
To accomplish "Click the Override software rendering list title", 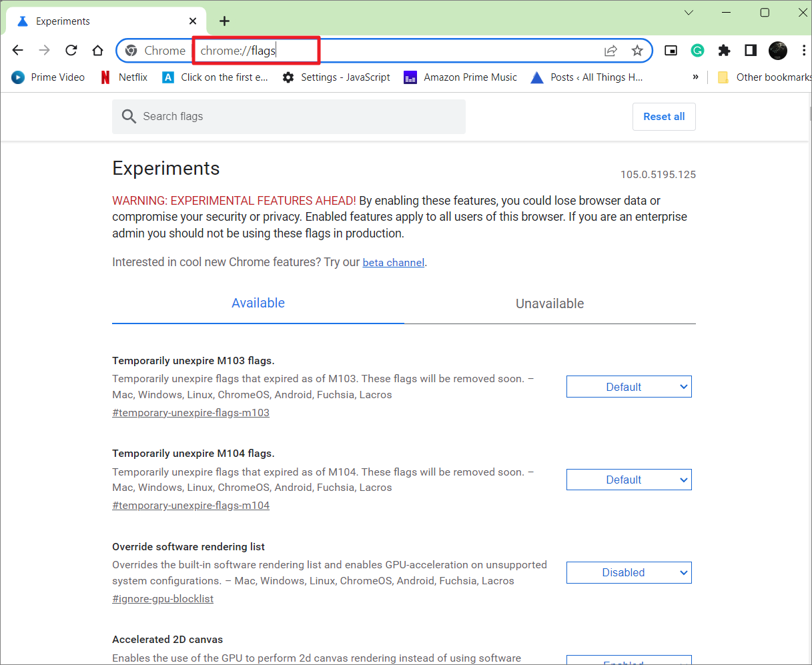I will coord(189,547).
